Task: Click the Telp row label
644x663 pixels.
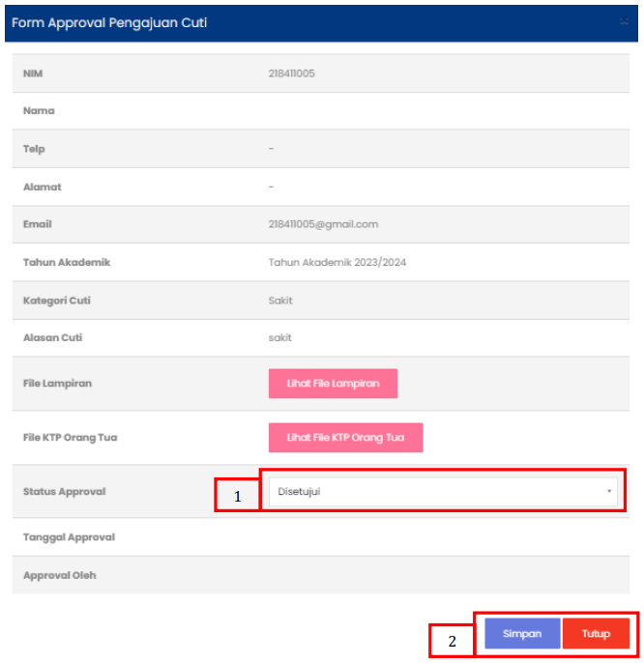Action: (x=34, y=149)
